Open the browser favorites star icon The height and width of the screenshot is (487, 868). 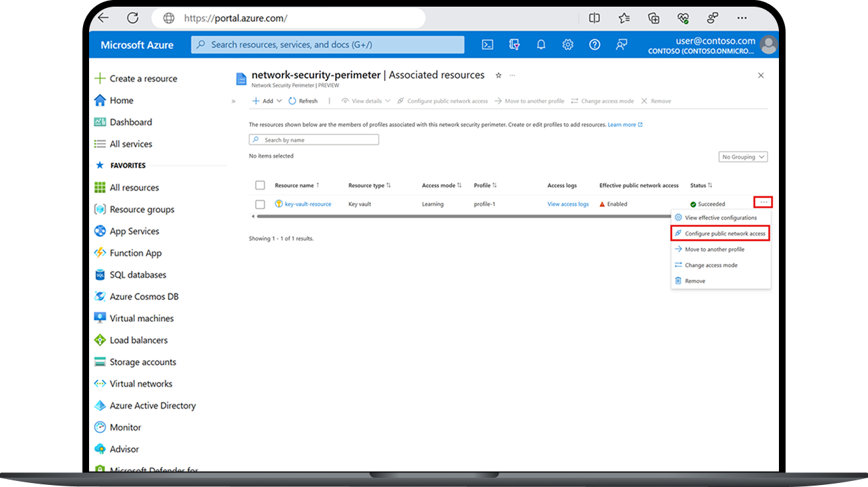(624, 18)
